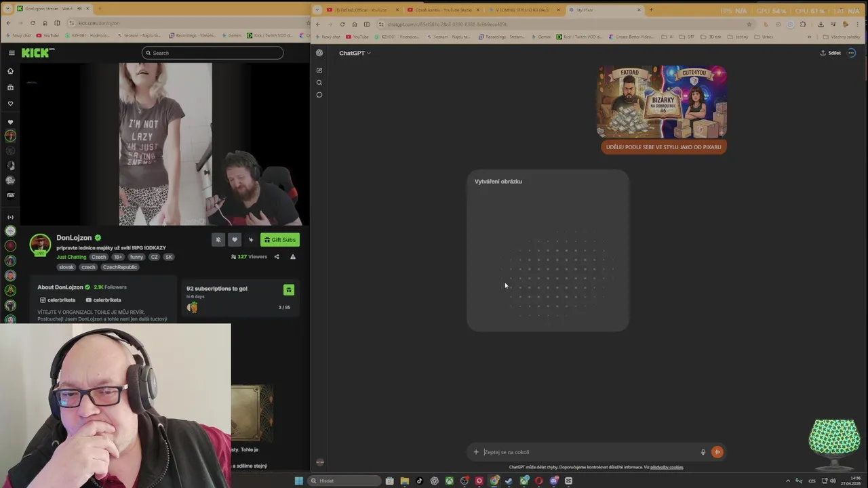Screen dimensions: 868x488
Task: Open the 3D tisk bookmarks folder
Action: coord(712,37)
